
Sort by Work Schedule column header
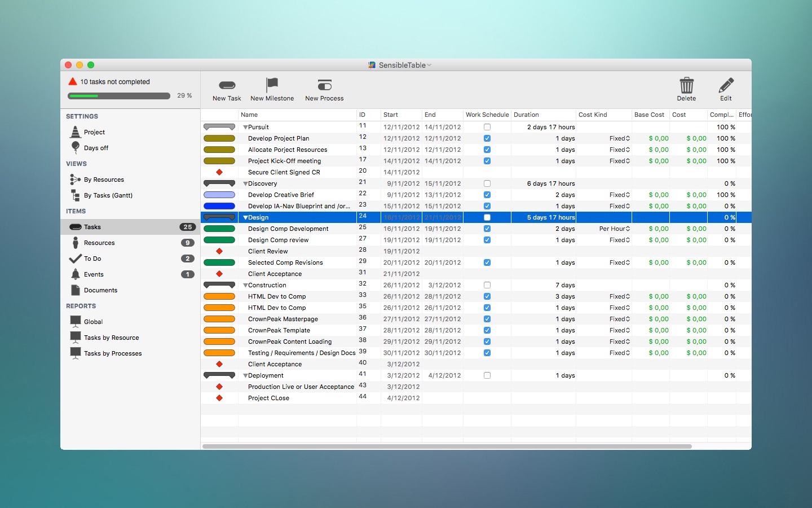487,115
